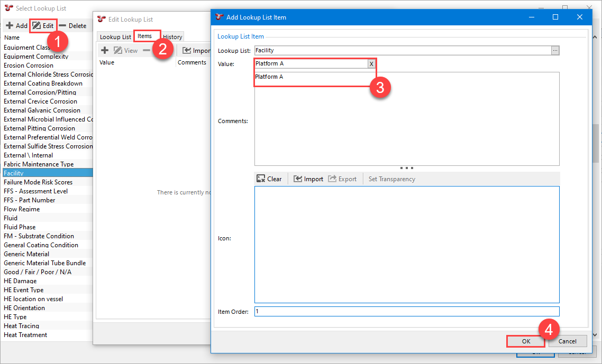
Task: Click the Icon image area
Action: pyautogui.click(x=407, y=244)
